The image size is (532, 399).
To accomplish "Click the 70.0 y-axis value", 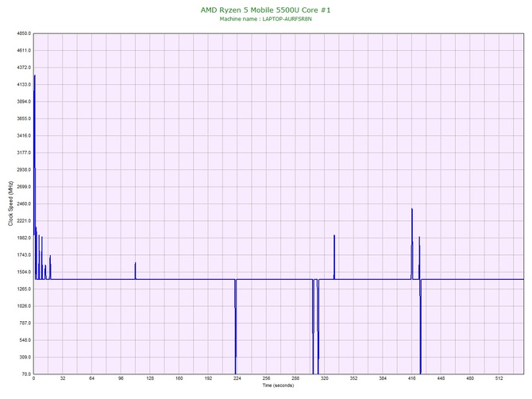I will click(x=26, y=374).
